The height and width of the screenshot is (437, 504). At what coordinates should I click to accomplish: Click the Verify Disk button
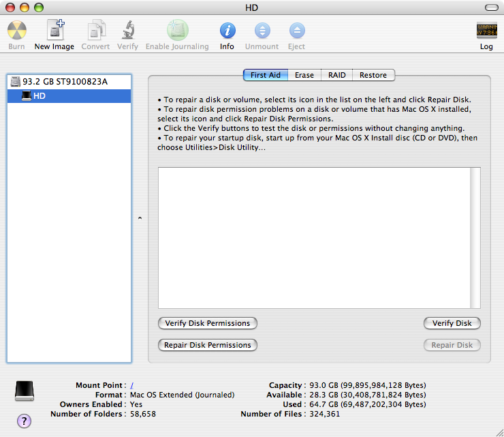pos(452,323)
